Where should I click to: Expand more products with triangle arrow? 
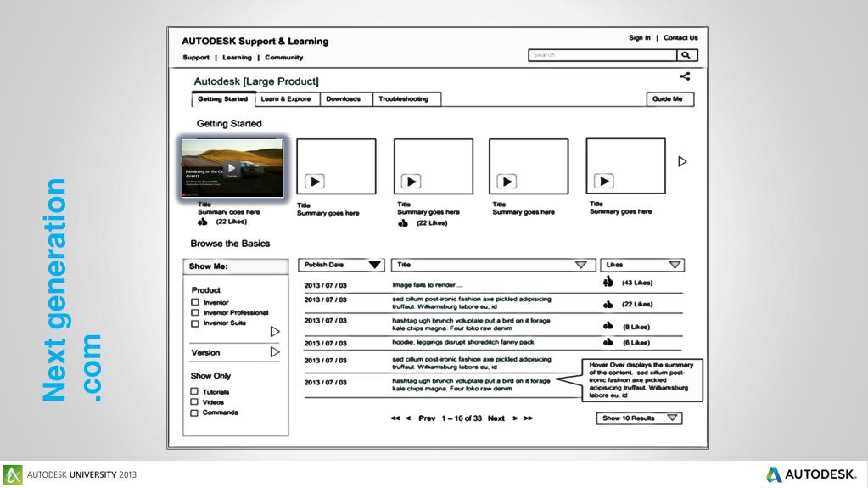[275, 331]
